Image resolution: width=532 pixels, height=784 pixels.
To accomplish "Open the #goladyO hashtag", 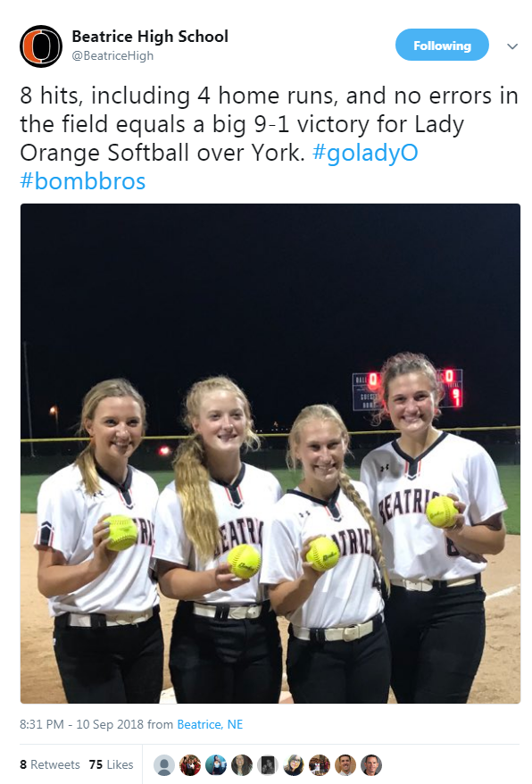I will coord(365,153).
